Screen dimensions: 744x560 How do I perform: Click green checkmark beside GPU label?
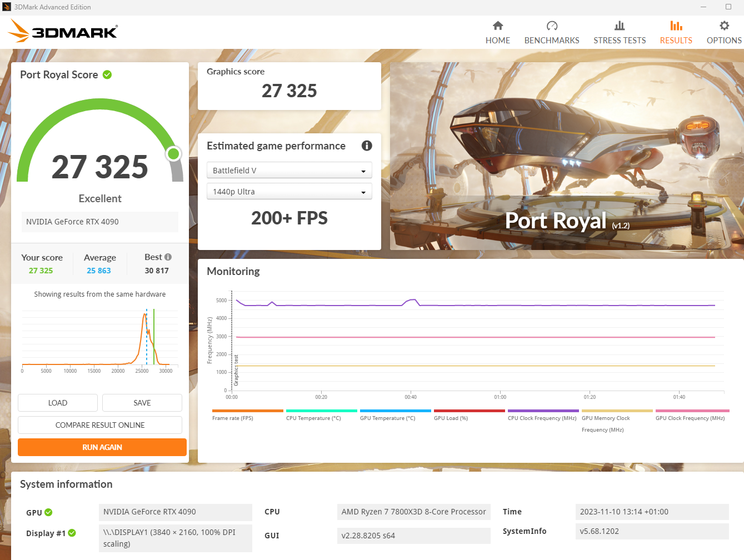pos(48,512)
